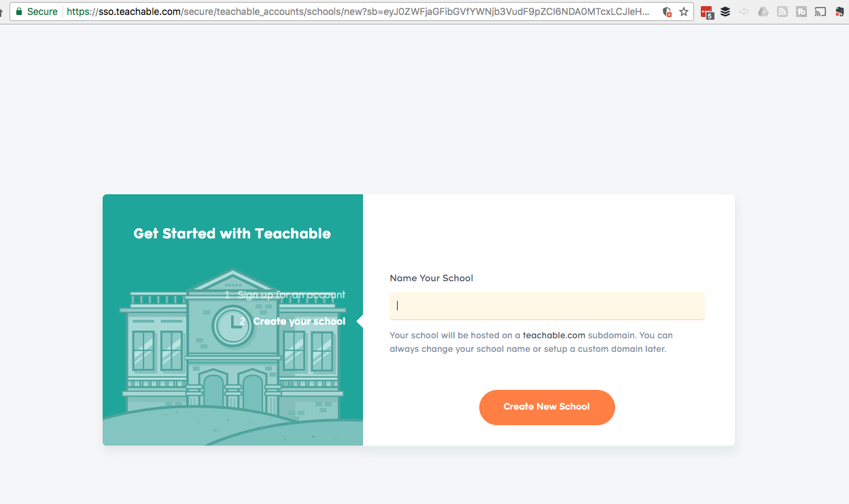
Task: Open the blocked content shield icon
Action: [x=667, y=12]
